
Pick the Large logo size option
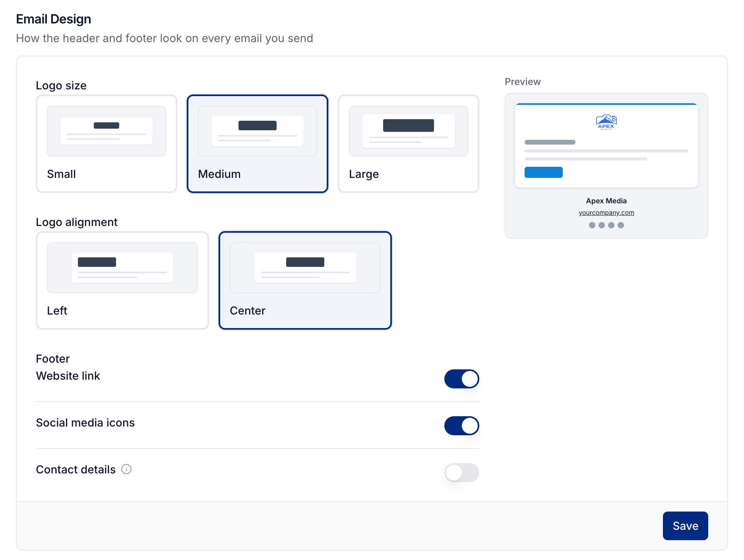point(409,144)
